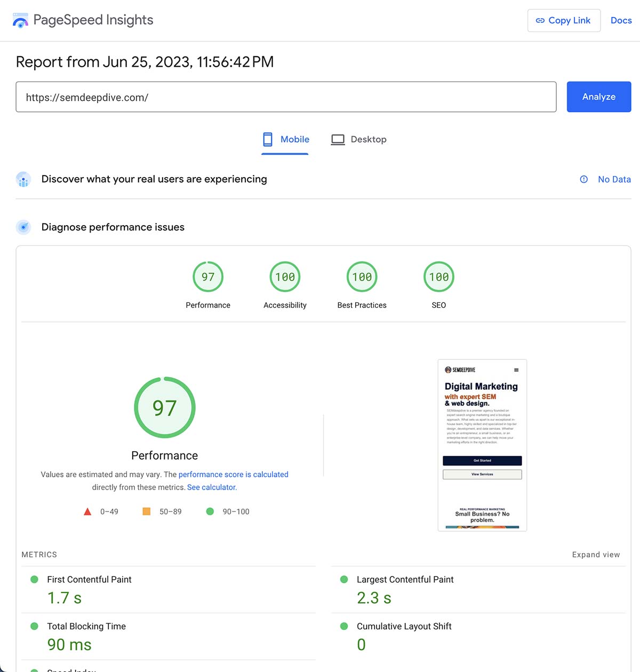The image size is (640, 672).
Task: Click the Diagnose performance issues icon
Action: click(23, 227)
